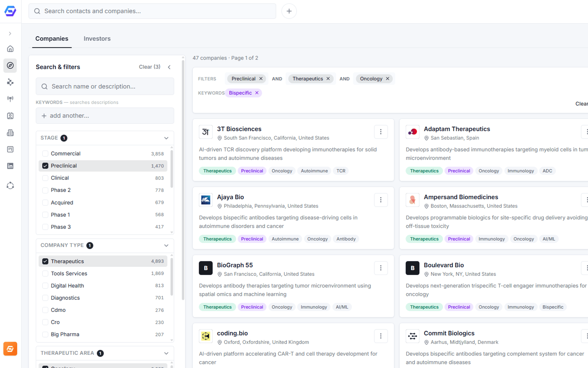Collapse the THERAPEUTIC AREA filter section
The width and height of the screenshot is (588, 368).
(x=166, y=353)
